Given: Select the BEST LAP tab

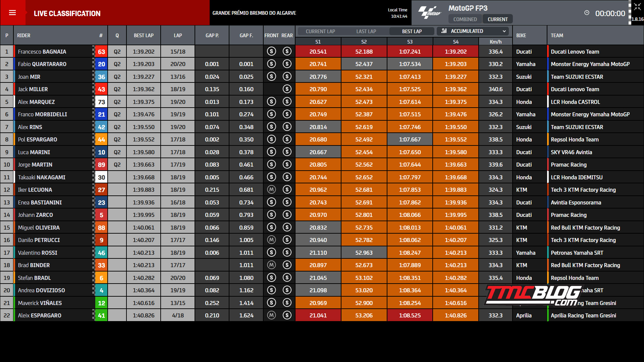Looking at the screenshot, I should (412, 31).
